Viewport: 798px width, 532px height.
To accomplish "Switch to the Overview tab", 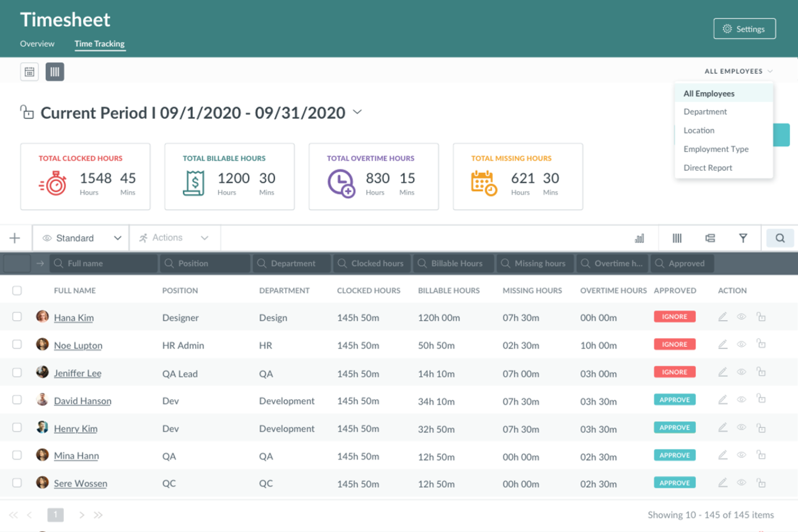I will click(37, 44).
